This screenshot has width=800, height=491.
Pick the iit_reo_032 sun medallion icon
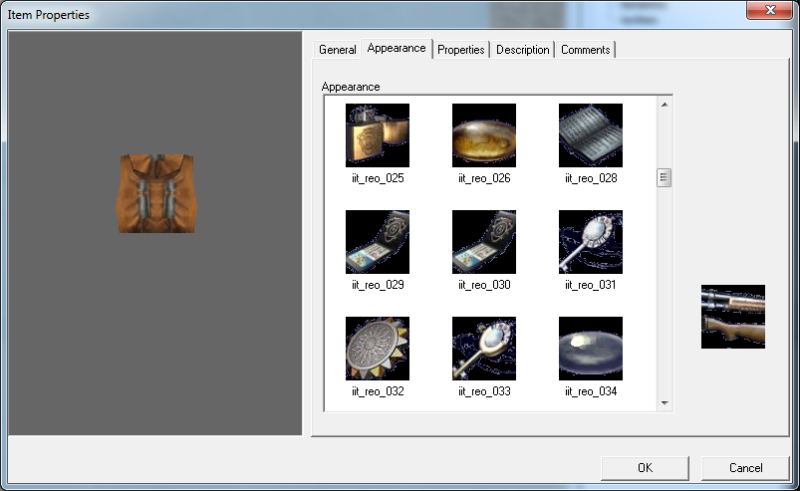(377, 348)
